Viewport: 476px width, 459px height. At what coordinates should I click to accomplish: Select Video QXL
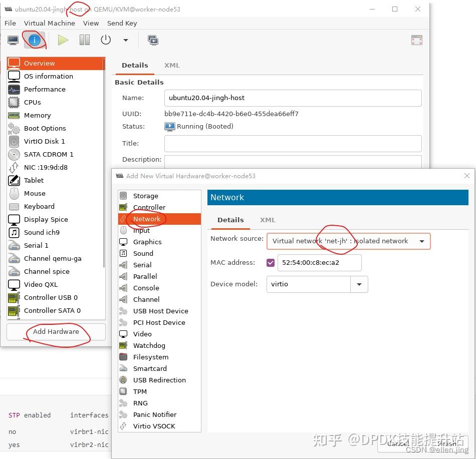[x=55, y=285]
